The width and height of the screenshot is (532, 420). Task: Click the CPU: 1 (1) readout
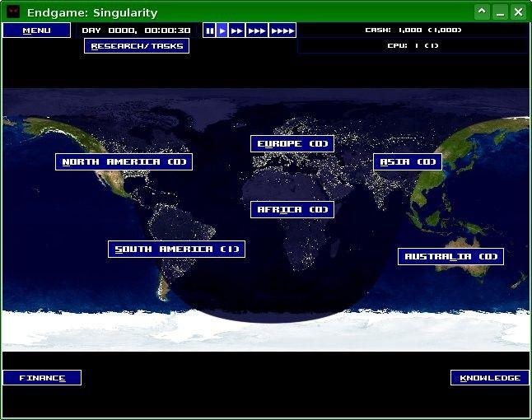413,45
